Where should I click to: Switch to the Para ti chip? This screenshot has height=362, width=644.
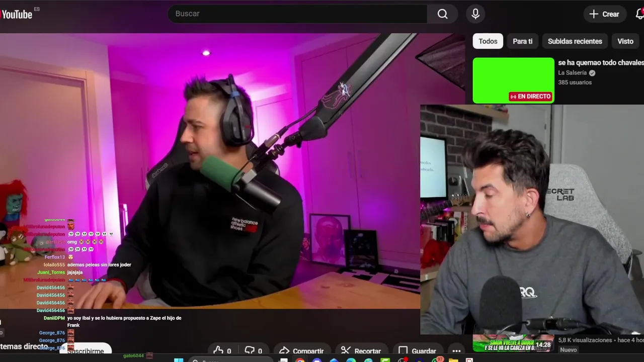click(x=522, y=41)
